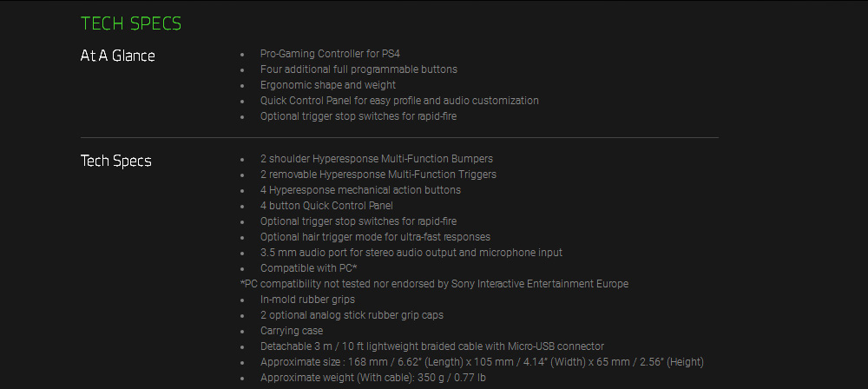Click the Ergonomic shape and weight item
This screenshot has width=868, height=389.
[x=328, y=85]
